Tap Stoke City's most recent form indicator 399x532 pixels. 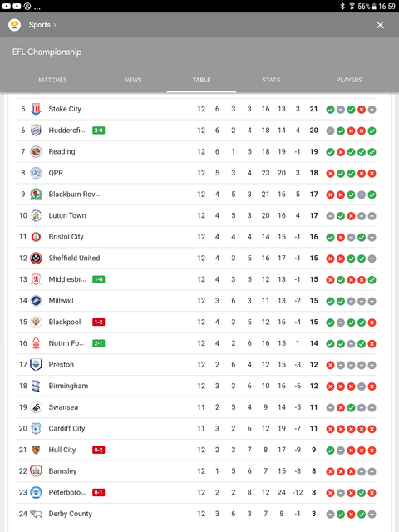(372, 109)
